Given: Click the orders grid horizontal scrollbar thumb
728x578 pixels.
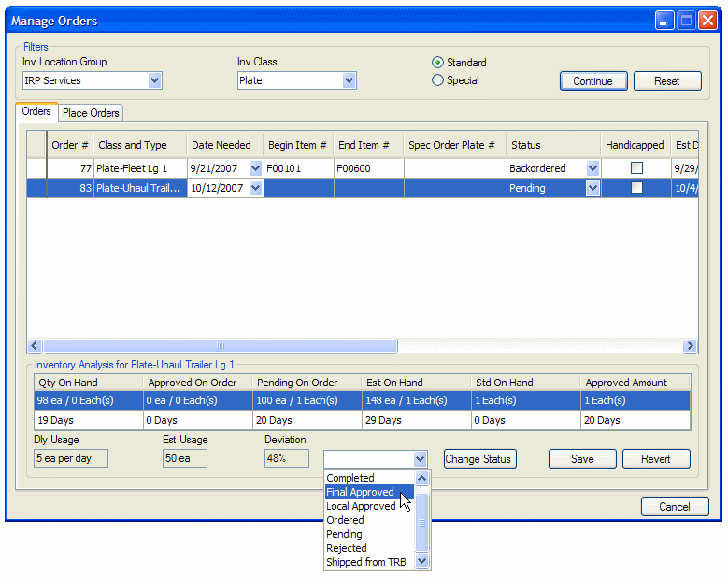Looking at the screenshot, I should [221, 345].
